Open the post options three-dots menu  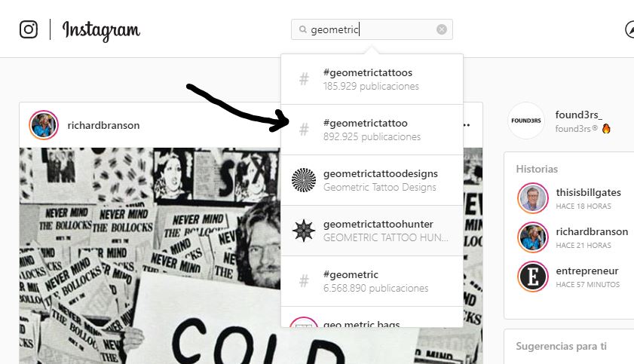(466, 125)
